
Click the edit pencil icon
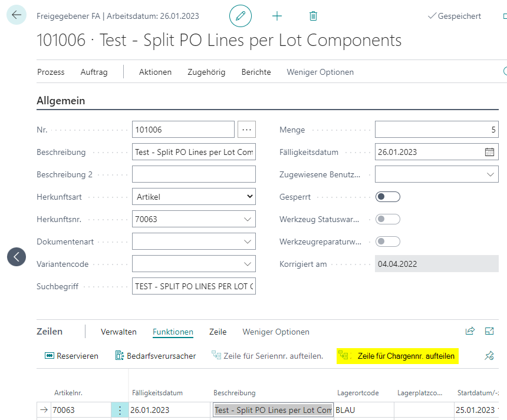(x=241, y=16)
